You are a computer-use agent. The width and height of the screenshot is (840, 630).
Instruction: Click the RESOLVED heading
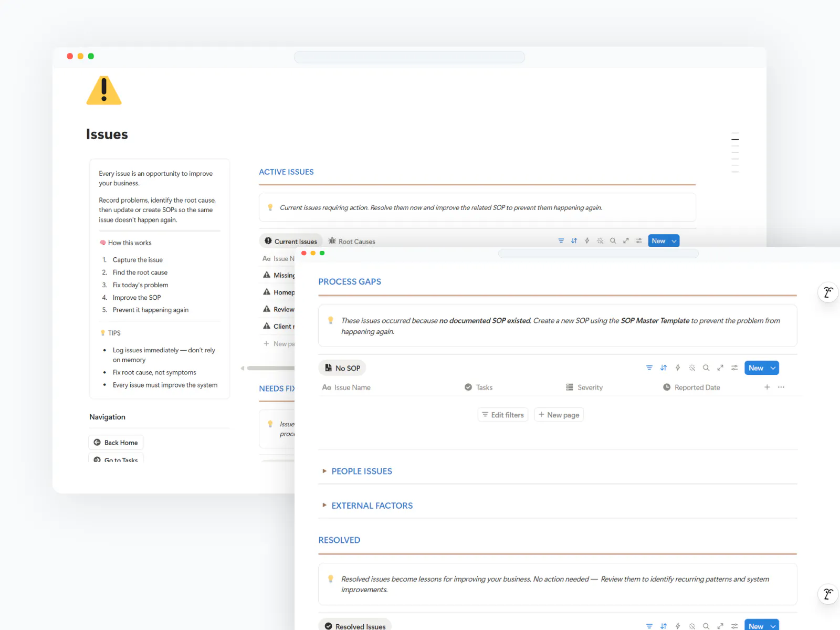[339, 540]
